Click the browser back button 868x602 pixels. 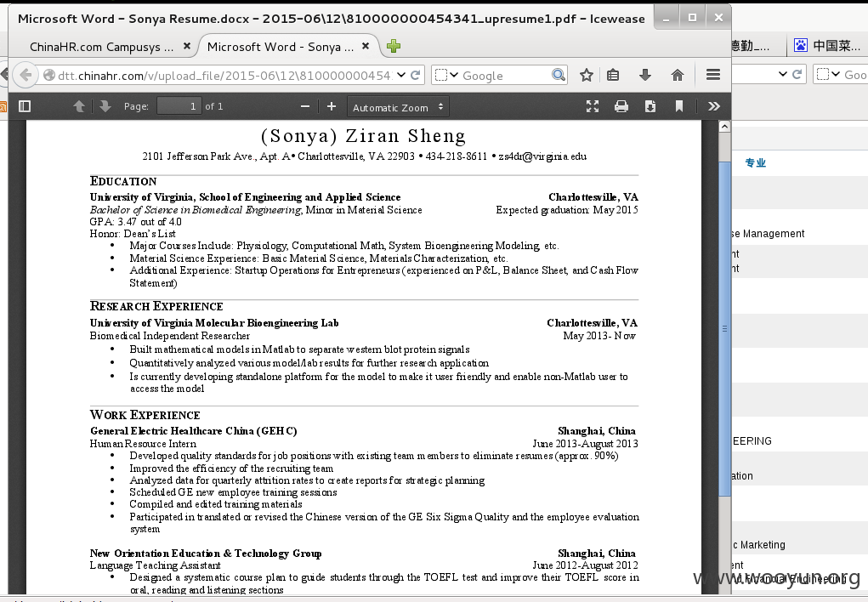point(26,75)
